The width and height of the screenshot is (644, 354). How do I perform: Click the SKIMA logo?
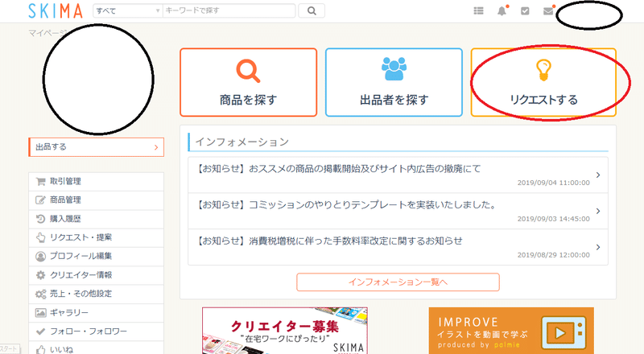pyautogui.click(x=56, y=11)
